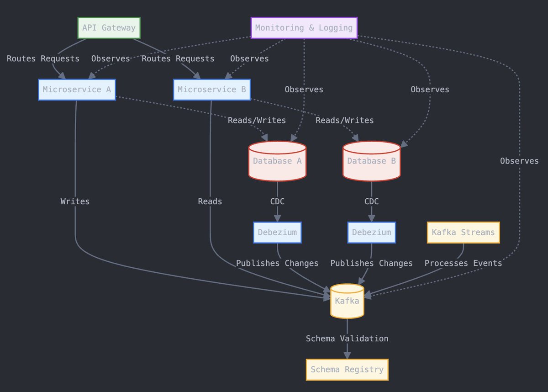This screenshot has width=548, height=392.
Task: Click Routes Requests label toward Microservice B
Action: pyautogui.click(x=178, y=58)
